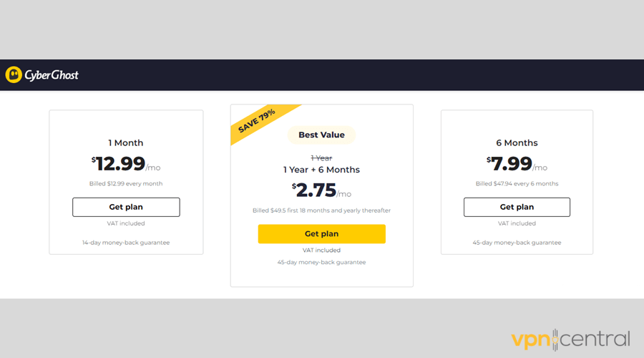The height and width of the screenshot is (358, 644).
Task: Click the $7.99 per month price
Action: click(517, 163)
